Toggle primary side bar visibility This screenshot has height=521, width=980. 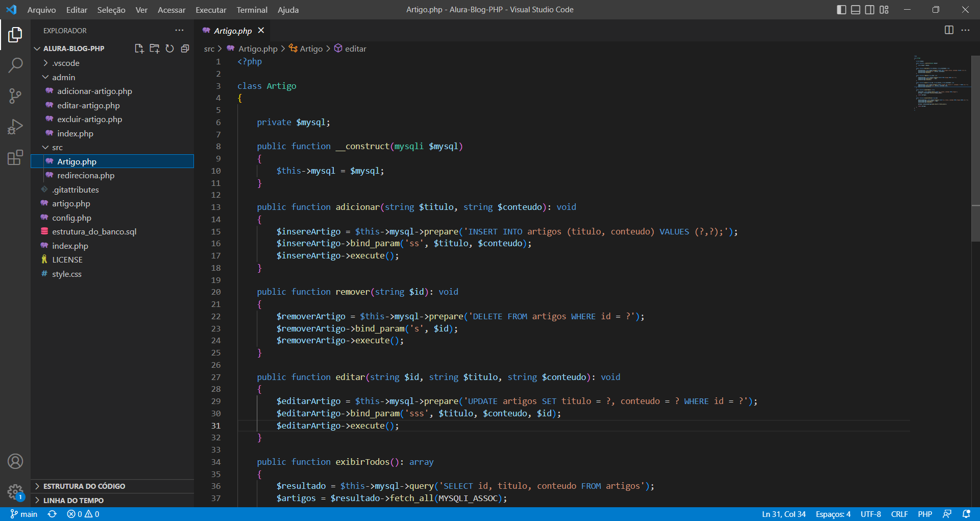click(x=842, y=10)
